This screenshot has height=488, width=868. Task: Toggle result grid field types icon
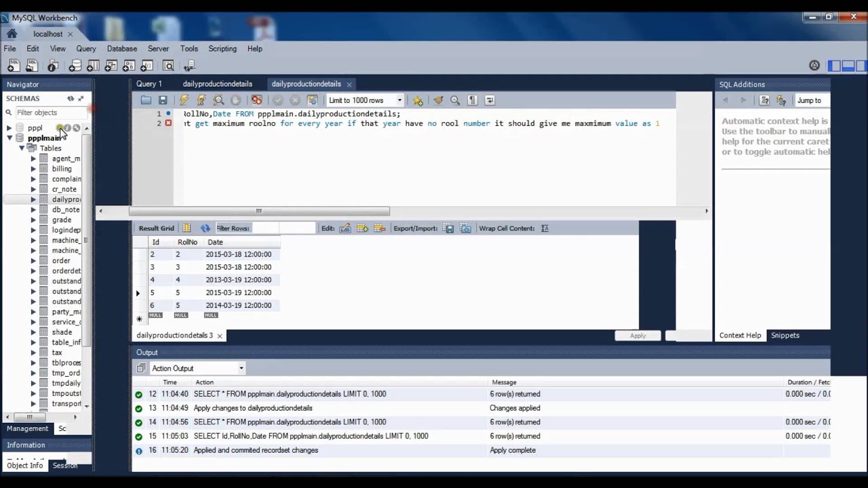point(186,228)
